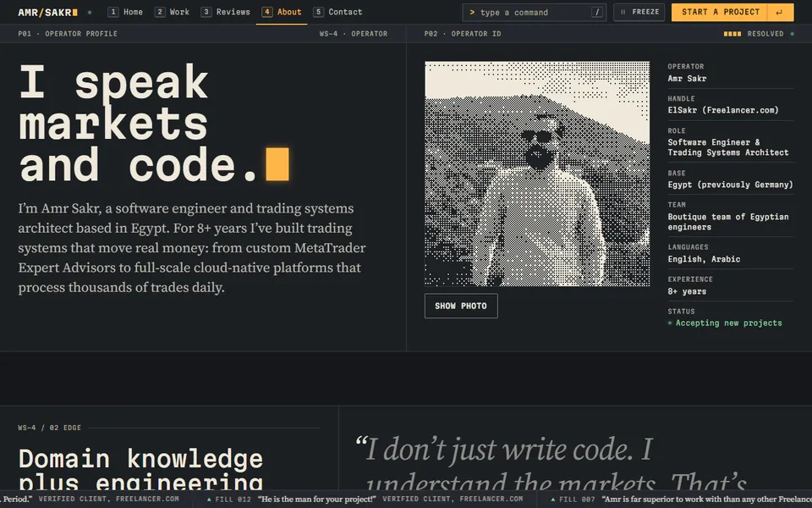
Task: Click the 'ElSakr (Freelancer.com)' handle
Action: point(723,110)
